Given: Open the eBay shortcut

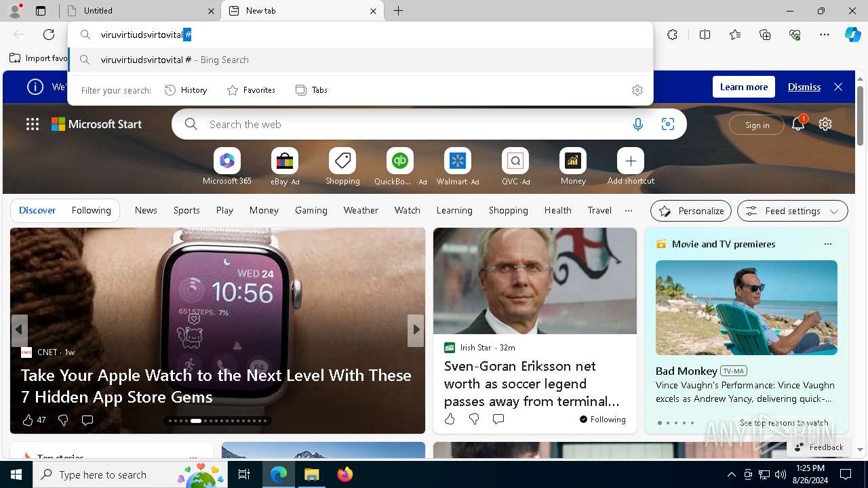Looking at the screenshot, I should pyautogui.click(x=285, y=167).
